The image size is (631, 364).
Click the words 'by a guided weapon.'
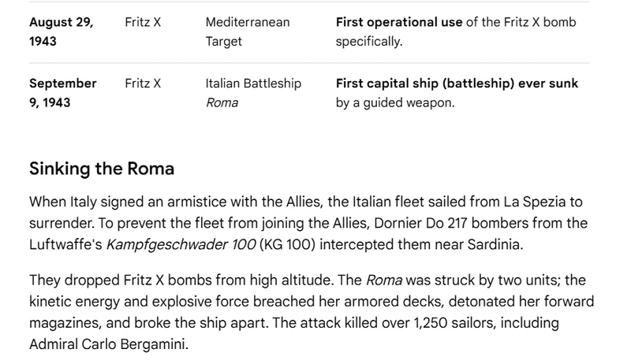tap(395, 103)
